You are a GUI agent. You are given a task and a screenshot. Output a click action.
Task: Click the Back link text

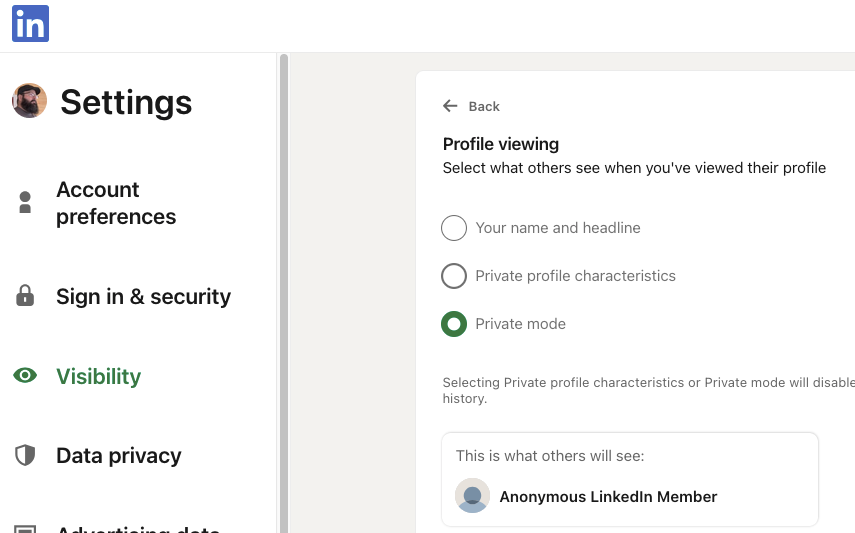(484, 106)
